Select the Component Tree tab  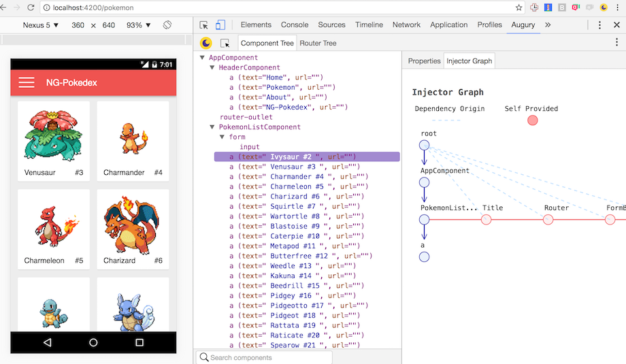[x=267, y=43]
